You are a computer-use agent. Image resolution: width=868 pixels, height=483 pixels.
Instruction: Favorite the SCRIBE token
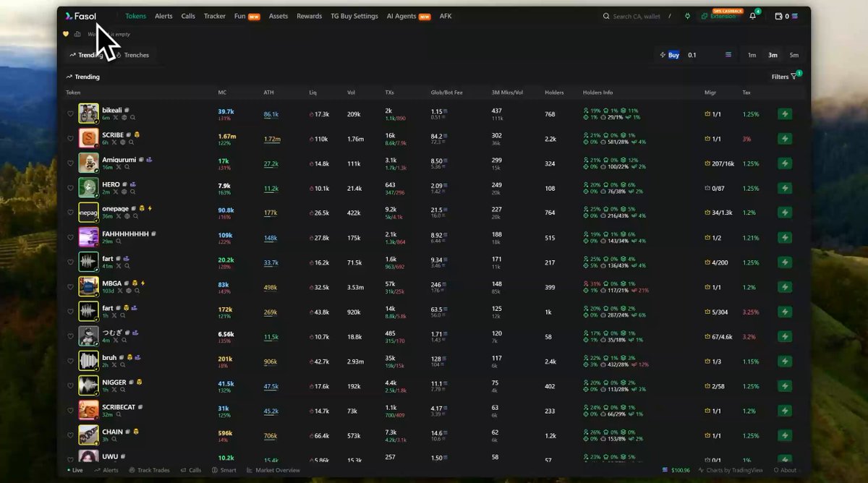71,138
